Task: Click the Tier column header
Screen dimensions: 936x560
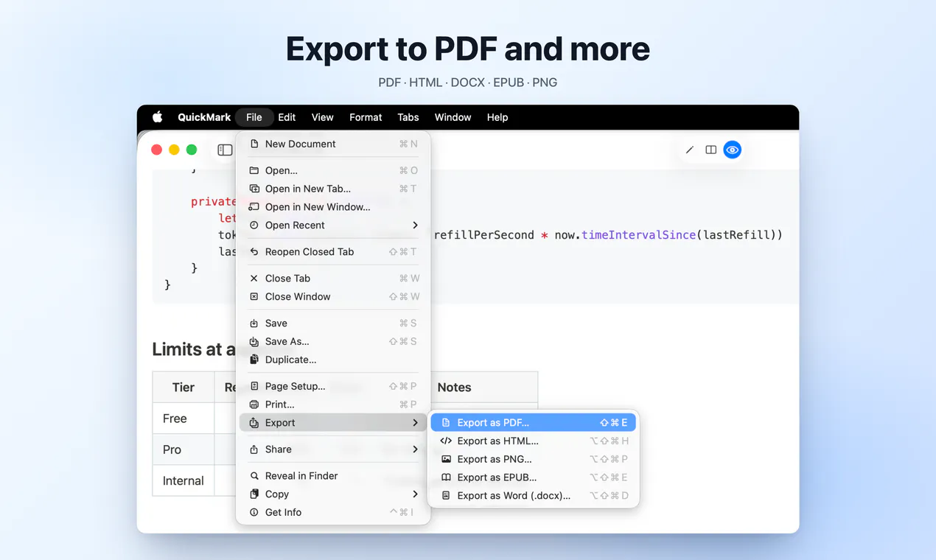Action: click(x=184, y=388)
